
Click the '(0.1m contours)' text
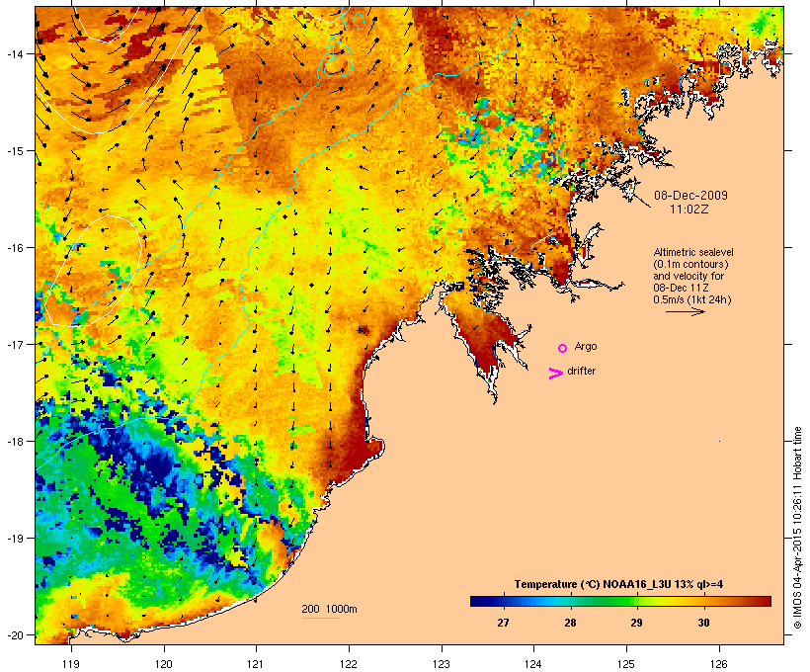[x=690, y=264]
